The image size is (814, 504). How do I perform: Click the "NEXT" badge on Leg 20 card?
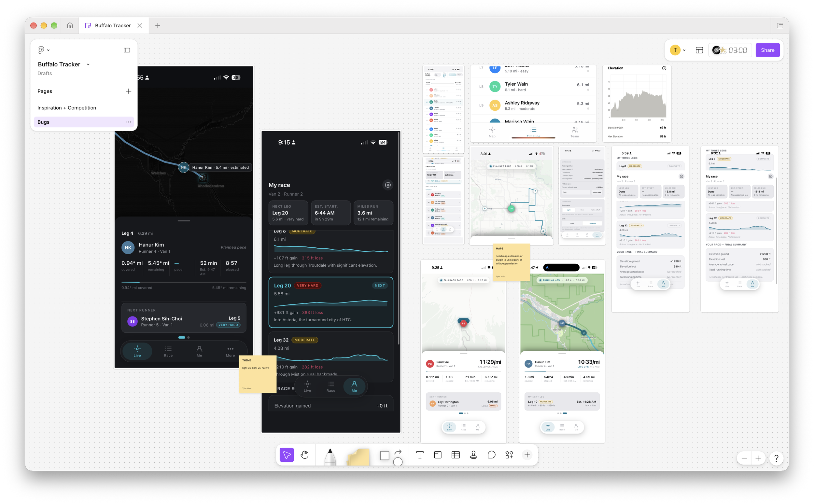(x=380, y=286)
